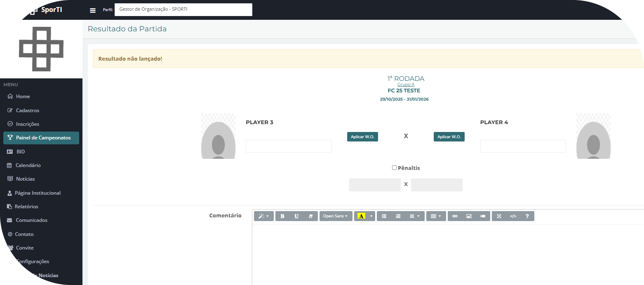Toggle the hamburger sidebar menu

coord(93,10)
